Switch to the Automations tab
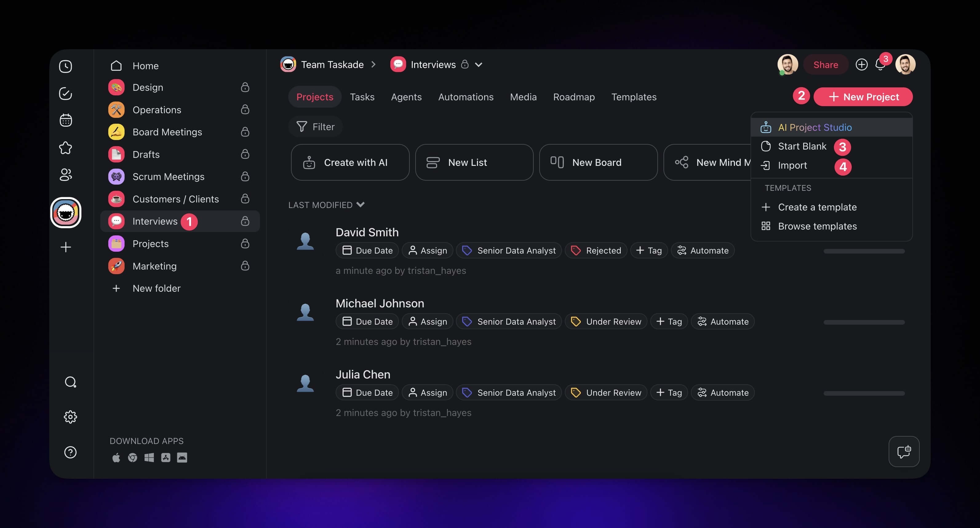The height and width of the screenshot is (528, 980). click(x=466, y=97)
